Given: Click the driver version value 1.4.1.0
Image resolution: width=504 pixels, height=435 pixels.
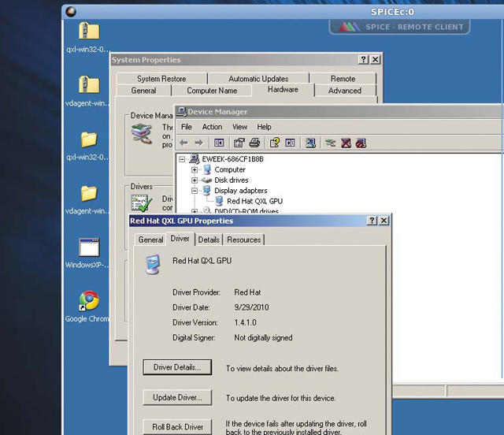Looking at the screenshot, I should (x=245, y=322).
